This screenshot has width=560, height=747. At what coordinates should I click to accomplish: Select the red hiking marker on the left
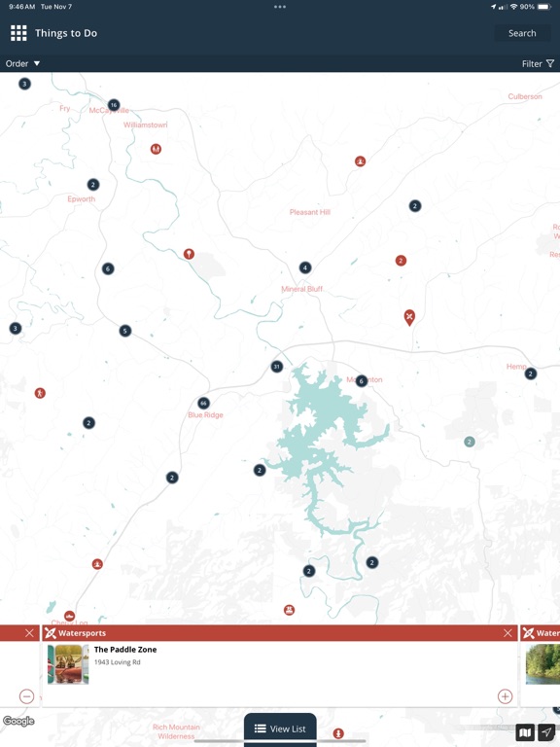click(40, 393)
